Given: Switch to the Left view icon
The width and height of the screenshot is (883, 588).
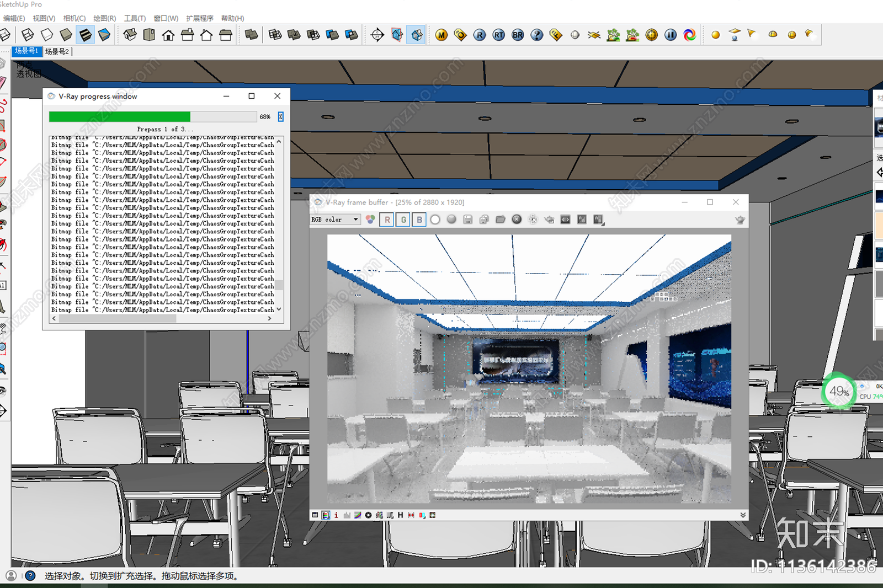Looking at the screenshot, I should pos(226,35).
